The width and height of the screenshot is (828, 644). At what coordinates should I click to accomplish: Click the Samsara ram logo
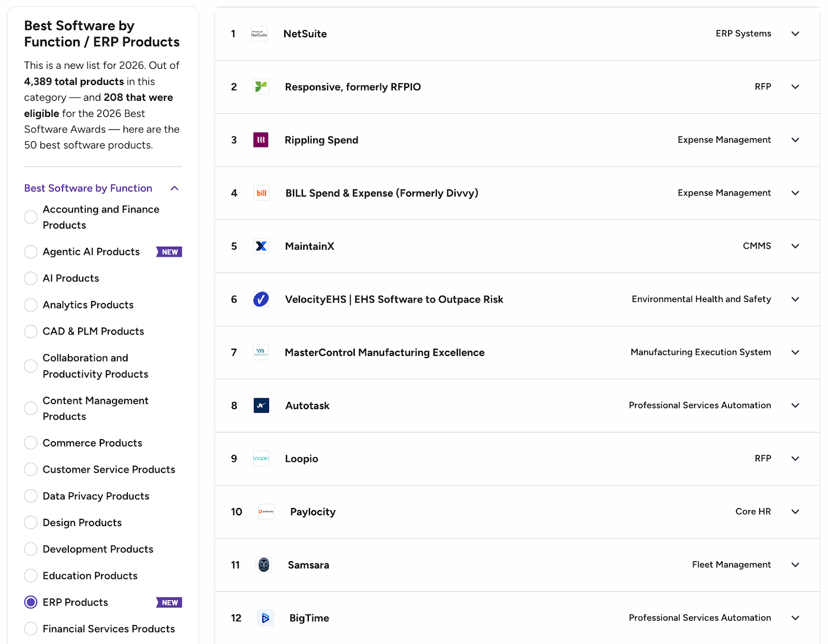(264, 565)
